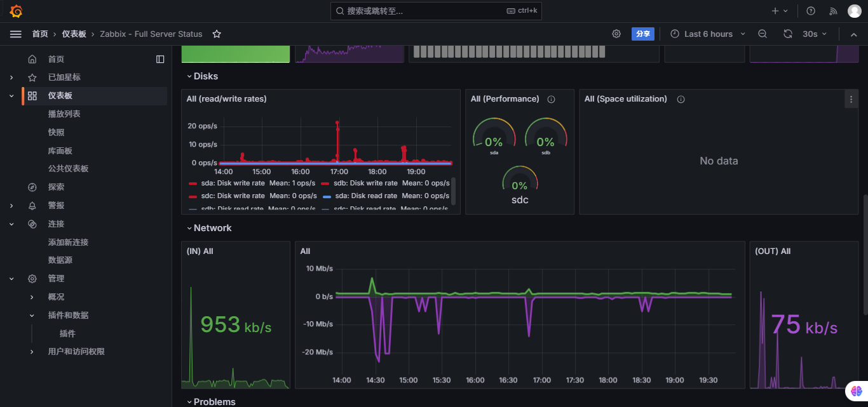This screenshot has width=868, height=407.
Task: Star the Zabbix dashboard as favorite
Action: (217, 34)
